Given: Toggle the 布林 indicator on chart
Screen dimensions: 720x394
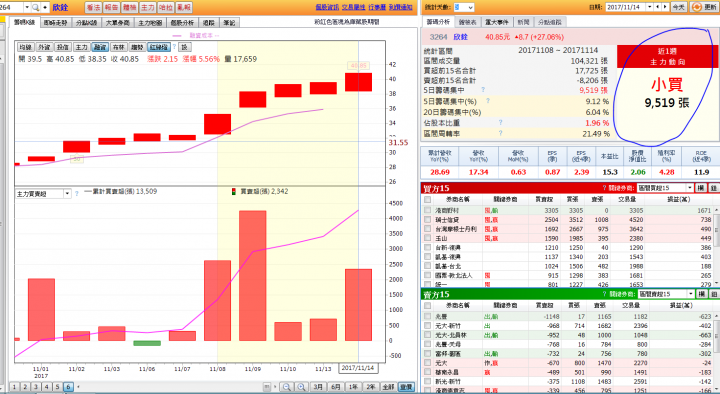Looking at the screenshot, I should 118,47.
